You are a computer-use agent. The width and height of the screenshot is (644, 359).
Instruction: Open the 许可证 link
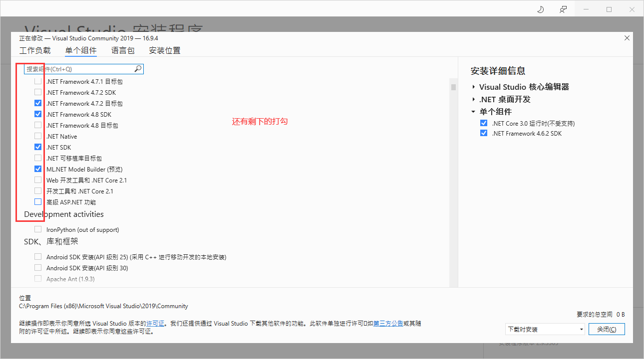(155, 324)
